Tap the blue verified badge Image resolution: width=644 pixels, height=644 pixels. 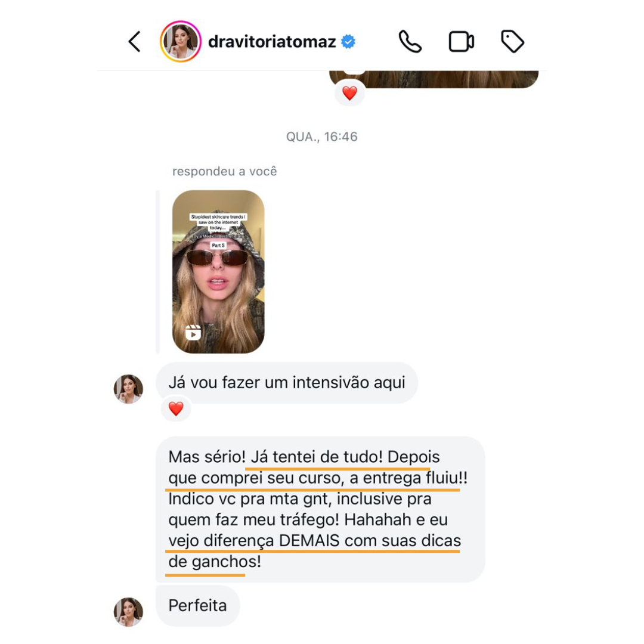tap(348, 42)
